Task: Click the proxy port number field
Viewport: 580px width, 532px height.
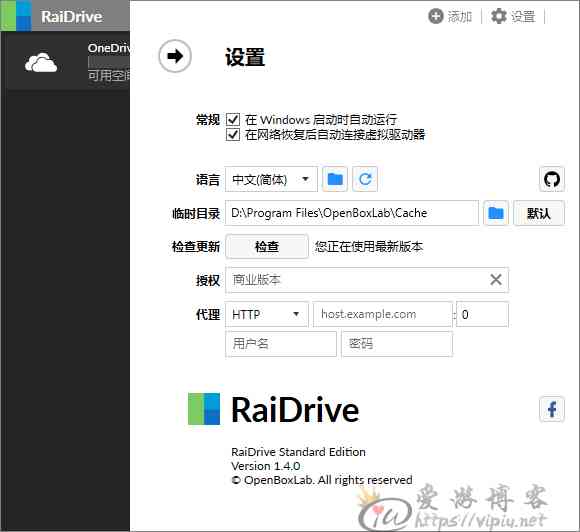Action: pos(482,314)
